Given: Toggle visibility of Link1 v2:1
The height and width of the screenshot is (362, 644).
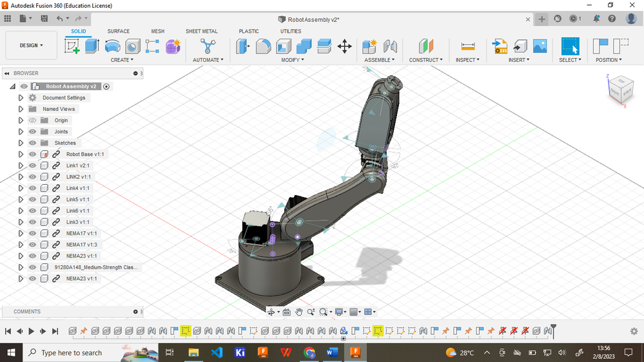Looking at the screenshot, I should click(x=32, y=166).
